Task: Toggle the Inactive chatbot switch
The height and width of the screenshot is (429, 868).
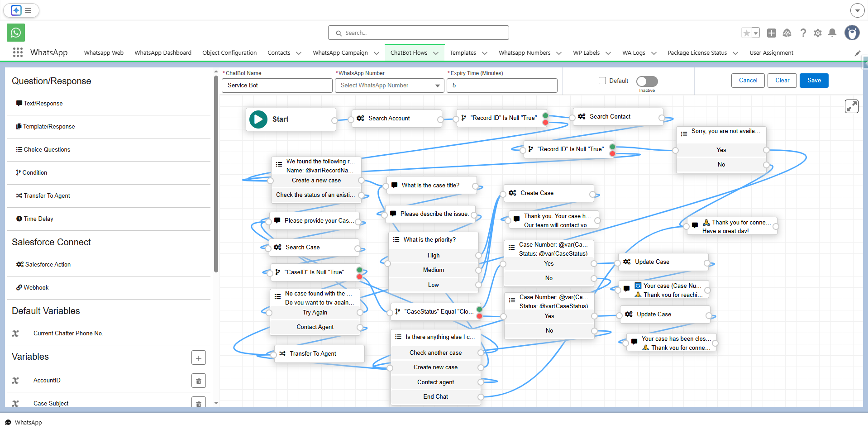Action: [x=647, y=81]
